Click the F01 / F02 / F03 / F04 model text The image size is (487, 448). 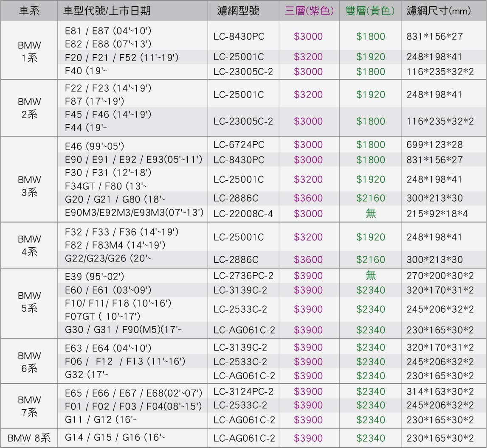point(134,406)
